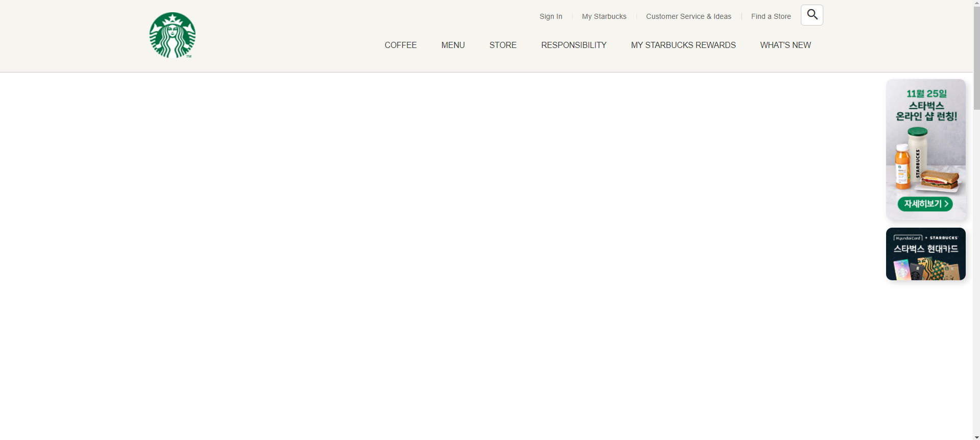This screenshot has height=440, width=980.
Task: Open MY STARBUCKS REWARDS menu
Action: coord(683,45)
